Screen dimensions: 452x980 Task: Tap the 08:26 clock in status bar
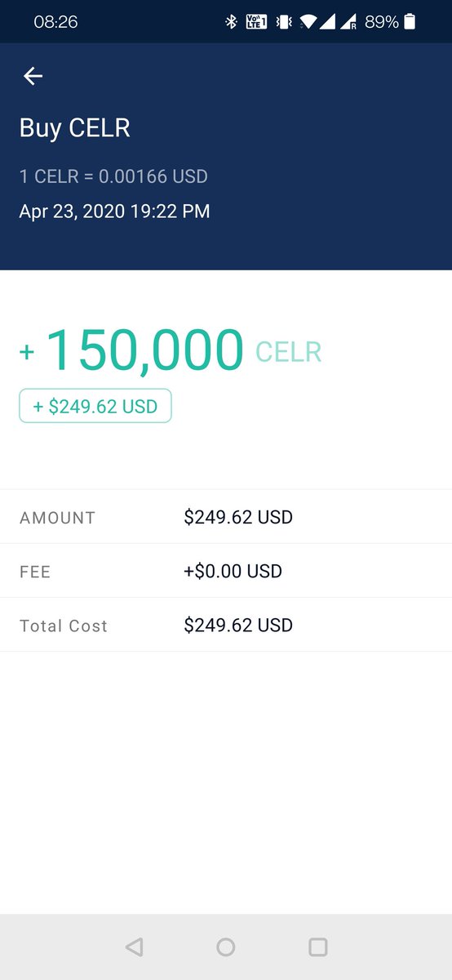(55, 22)
